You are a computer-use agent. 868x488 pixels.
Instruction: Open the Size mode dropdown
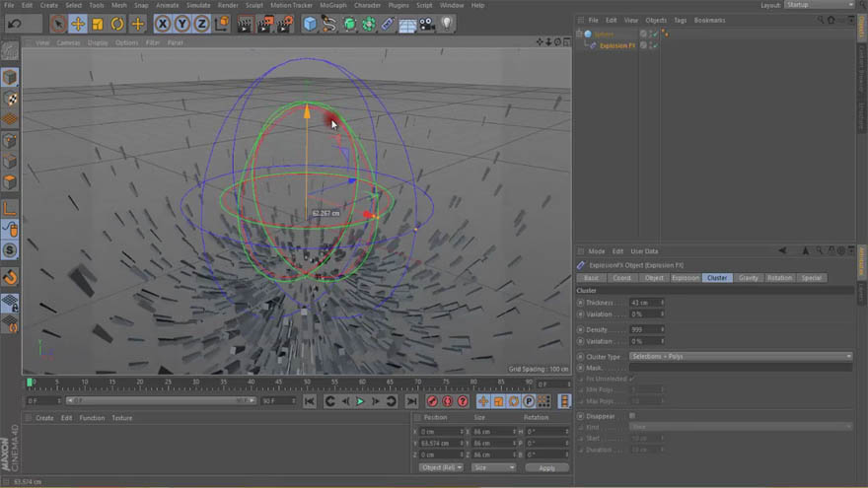pos(494,468)
